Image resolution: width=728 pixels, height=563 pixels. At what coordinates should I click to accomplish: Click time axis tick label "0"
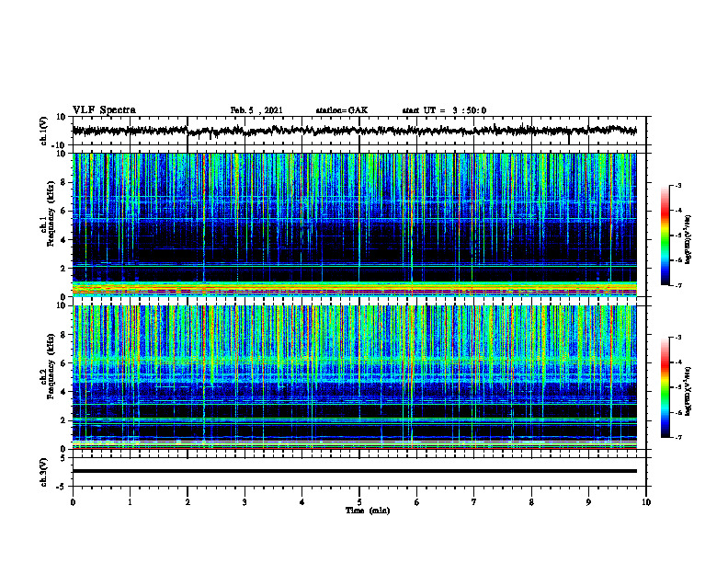tap(73, 502)
